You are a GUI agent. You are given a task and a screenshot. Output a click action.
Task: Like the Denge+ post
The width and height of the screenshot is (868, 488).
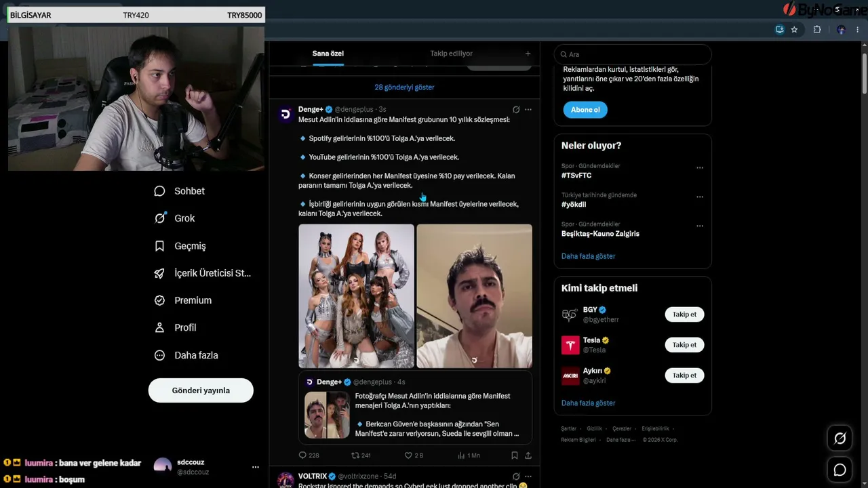tap(414, 455)
